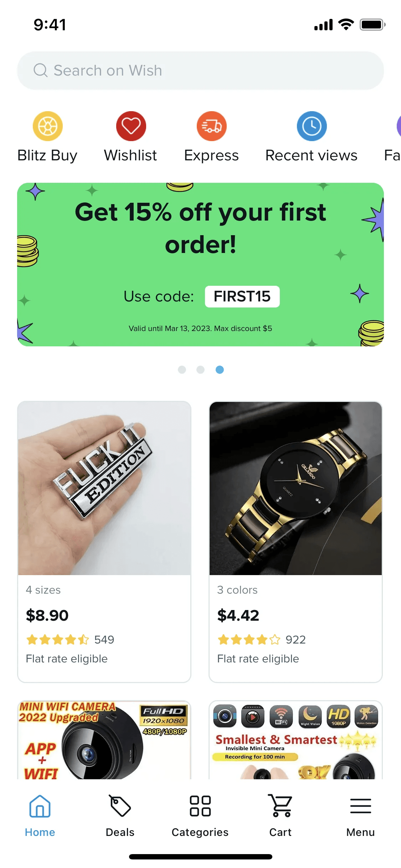The width and height of the screenshot is (401, 868).
Task: Focus the Search on Wish field
Action: 200,71
